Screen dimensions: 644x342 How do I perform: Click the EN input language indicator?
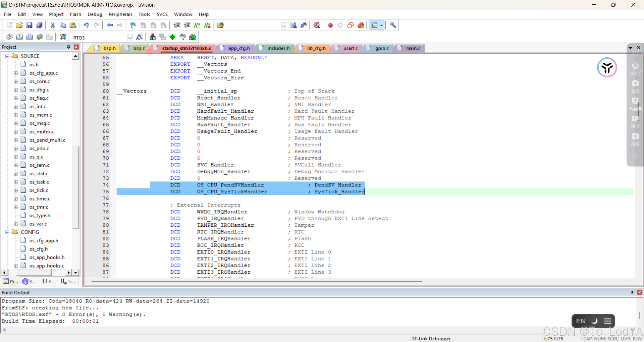581,321
